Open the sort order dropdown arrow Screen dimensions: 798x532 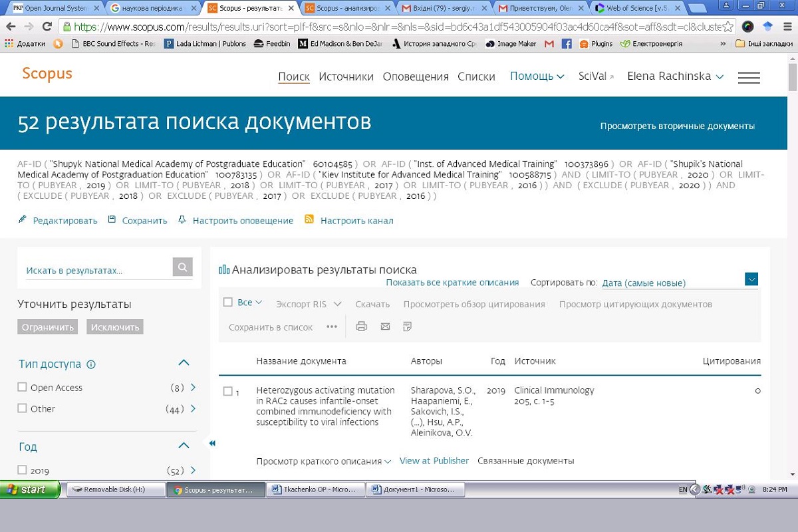click(x=751, y=279)
